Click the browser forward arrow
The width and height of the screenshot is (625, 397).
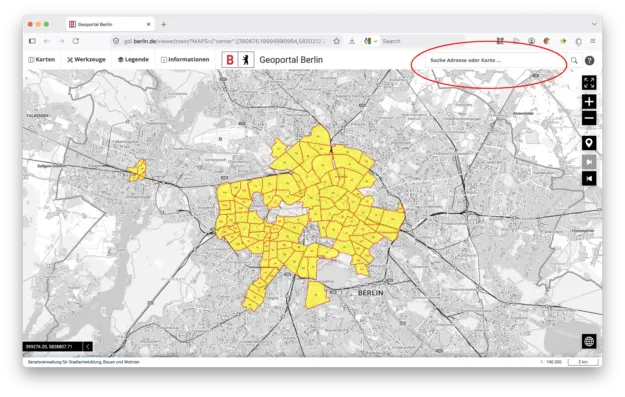coord(61,41)
